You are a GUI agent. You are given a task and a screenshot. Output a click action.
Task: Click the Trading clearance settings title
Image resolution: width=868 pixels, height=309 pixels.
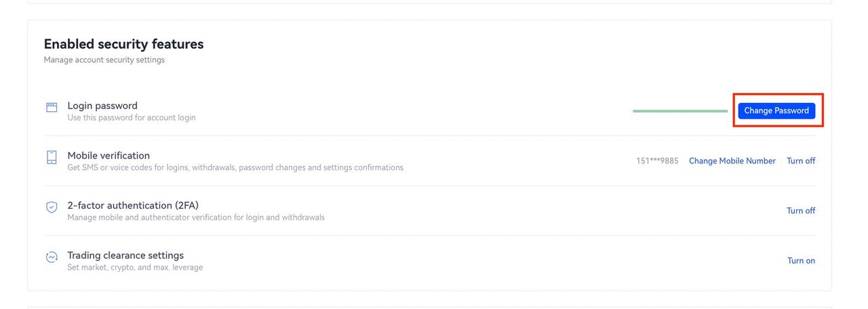pyautogui.click(x=125, y=255)
